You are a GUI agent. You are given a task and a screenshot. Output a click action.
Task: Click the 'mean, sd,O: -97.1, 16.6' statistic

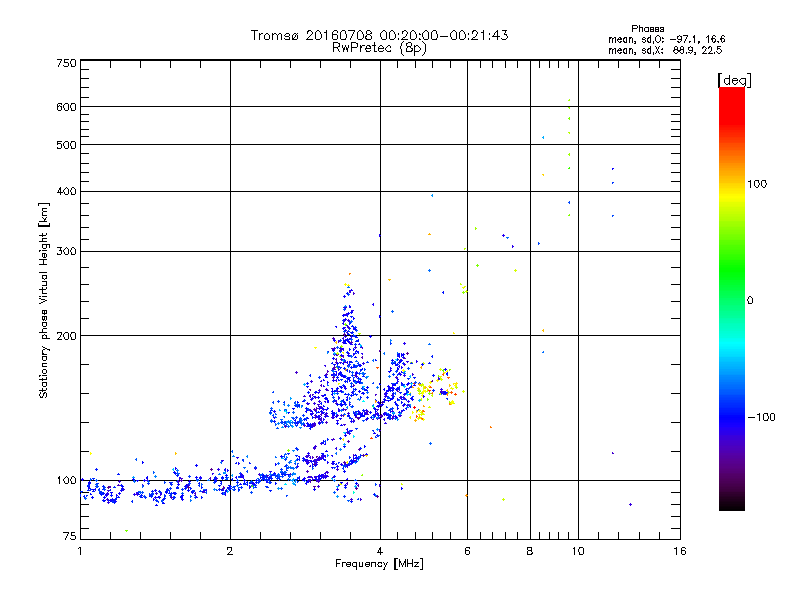[666, 39]
